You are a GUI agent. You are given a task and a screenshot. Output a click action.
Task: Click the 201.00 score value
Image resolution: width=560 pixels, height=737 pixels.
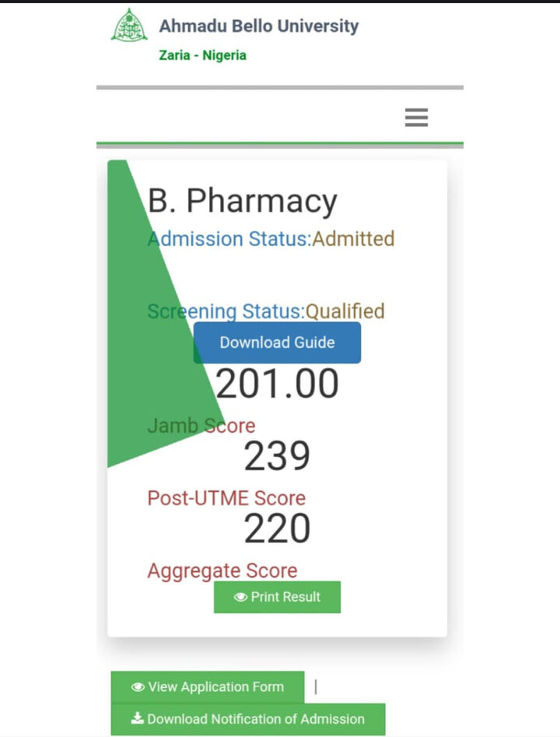[277, 384]
